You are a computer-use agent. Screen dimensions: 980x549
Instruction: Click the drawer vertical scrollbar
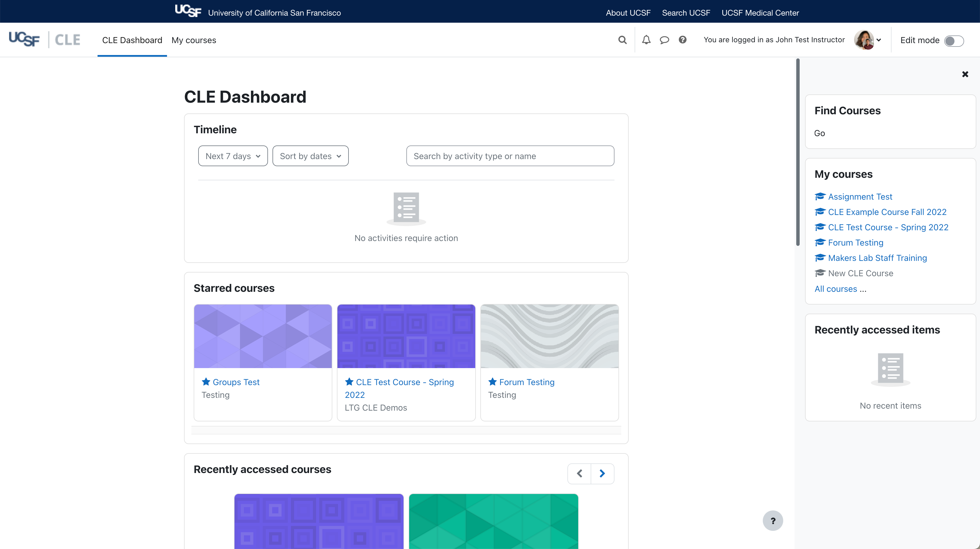(x=798, y=152)
